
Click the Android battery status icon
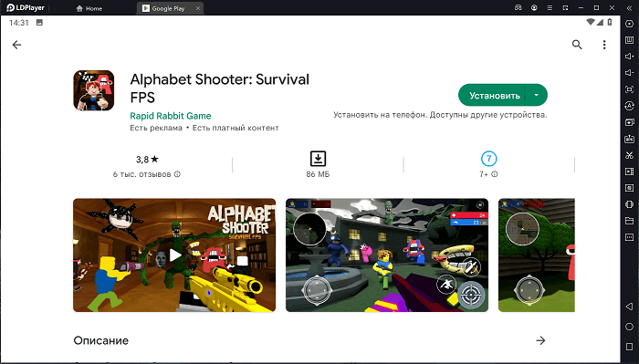[610, 22]
